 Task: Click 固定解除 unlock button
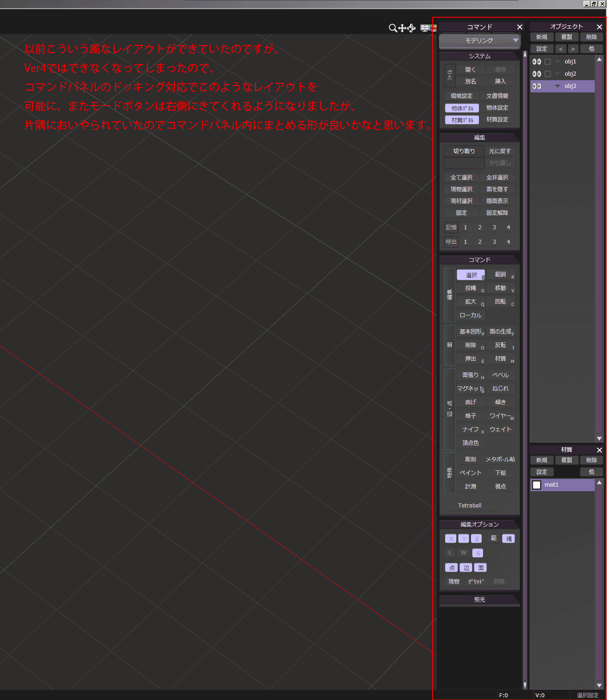497,213
